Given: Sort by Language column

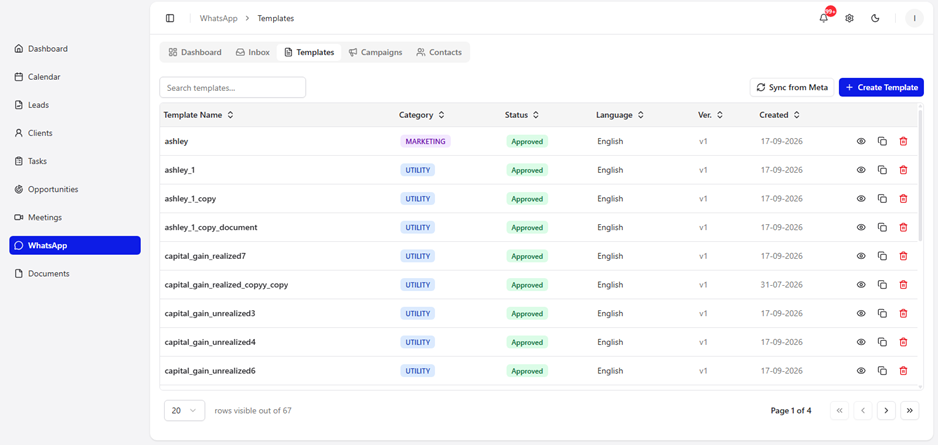Looking at the screenshot, I should pyautogui.click(x=620, y=115).
